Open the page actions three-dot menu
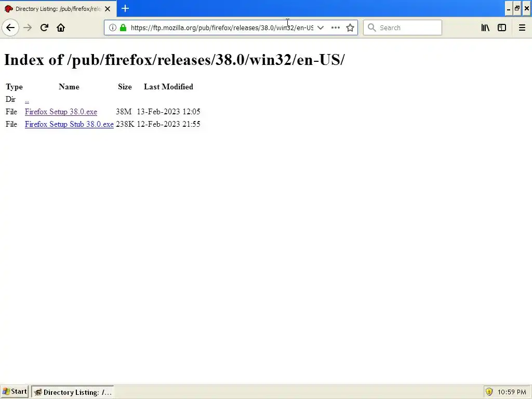The height and width of the screenshot is (399, 532). 335,28
